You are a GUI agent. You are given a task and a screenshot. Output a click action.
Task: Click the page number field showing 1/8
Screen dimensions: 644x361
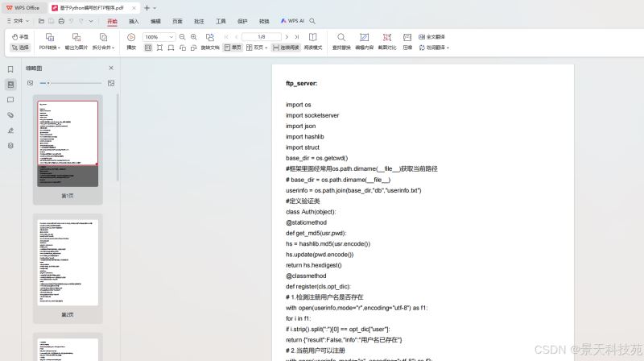[262, 37]
